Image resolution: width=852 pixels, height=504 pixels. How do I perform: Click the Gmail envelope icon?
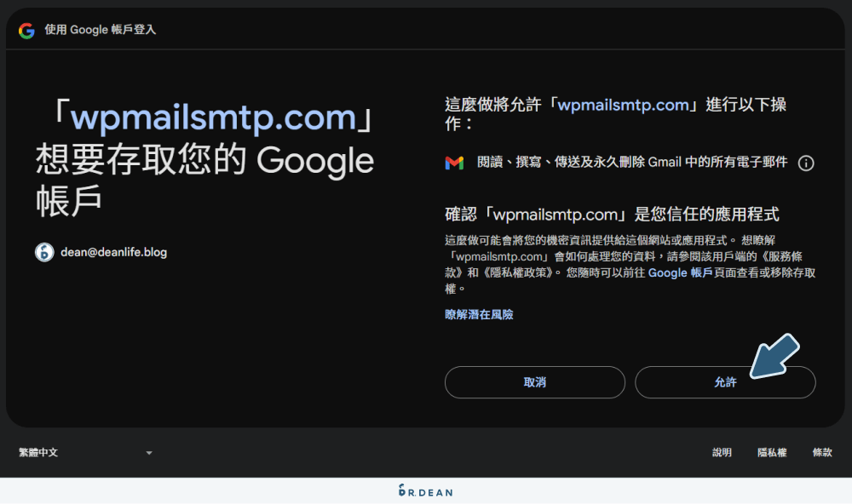(x=454, y=163)
